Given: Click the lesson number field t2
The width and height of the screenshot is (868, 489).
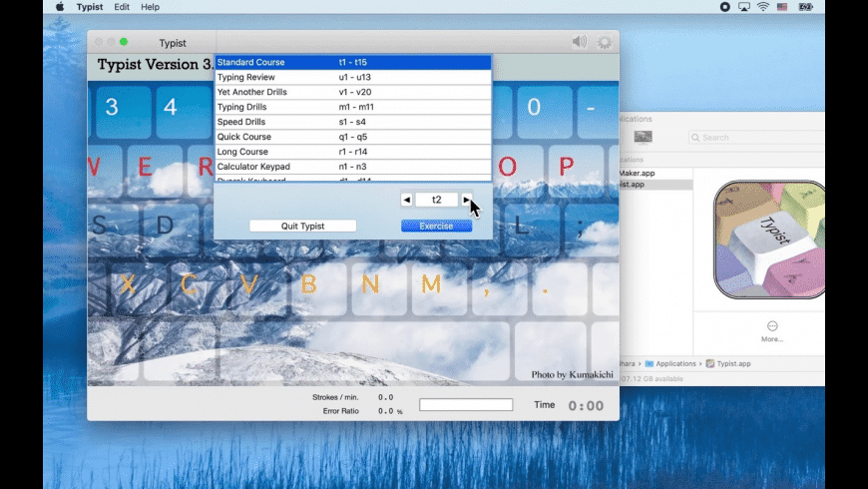Looking at the screenshot, I should point(437,200).
